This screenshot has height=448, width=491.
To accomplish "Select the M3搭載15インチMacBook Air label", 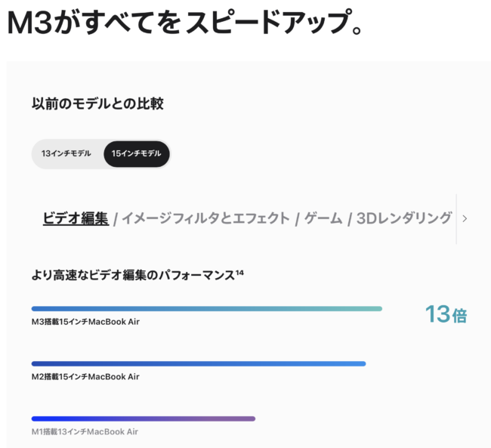I will (85, 322).
